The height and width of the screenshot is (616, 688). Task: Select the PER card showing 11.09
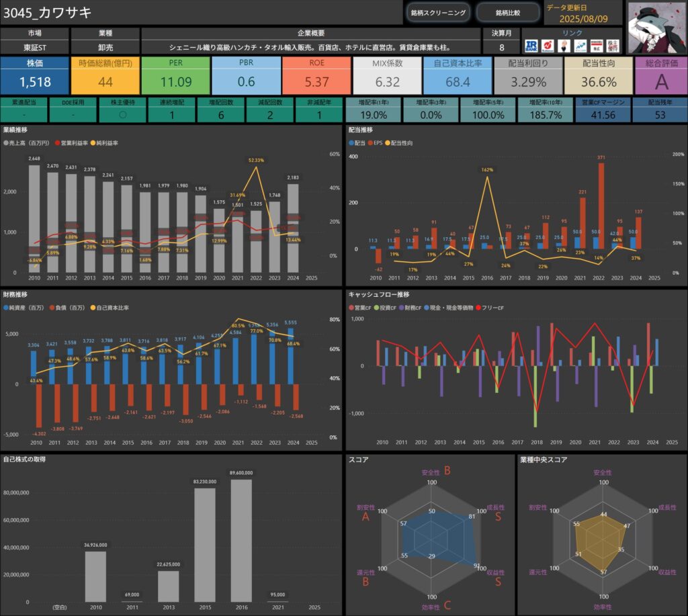coord(175,75)
